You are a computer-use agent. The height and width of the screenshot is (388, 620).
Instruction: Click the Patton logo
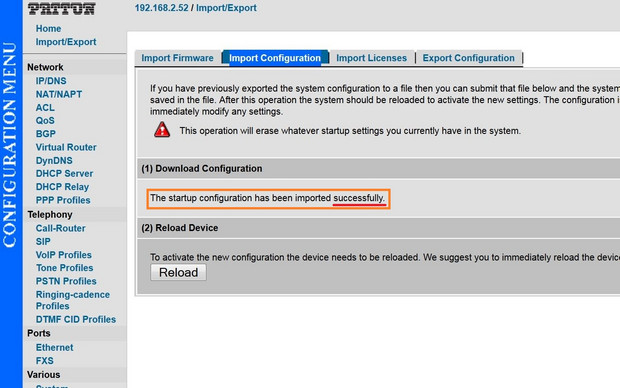click(61, 9)
